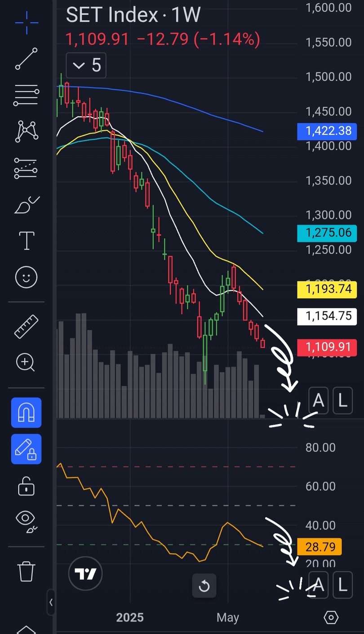364x634 pixels.
Task: Toggle stay in drawing mode
Action: (x=26, y=449)
